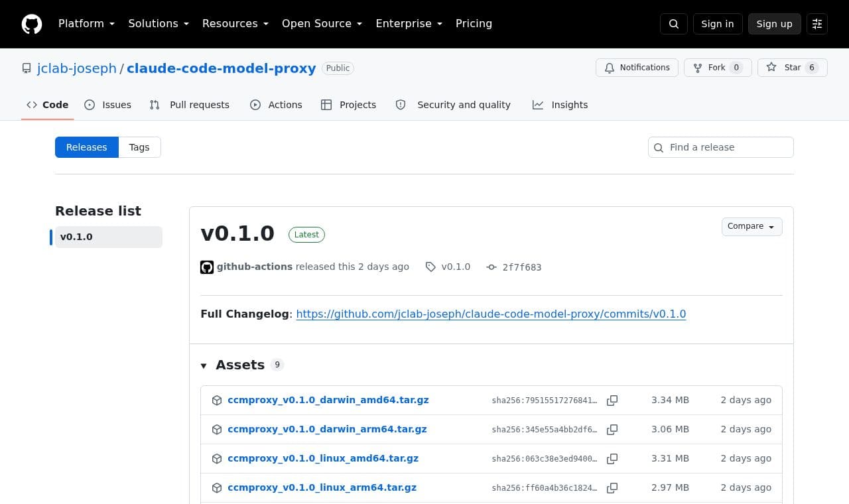
Task: Select the Releases view button
Action: coord(87,147)
